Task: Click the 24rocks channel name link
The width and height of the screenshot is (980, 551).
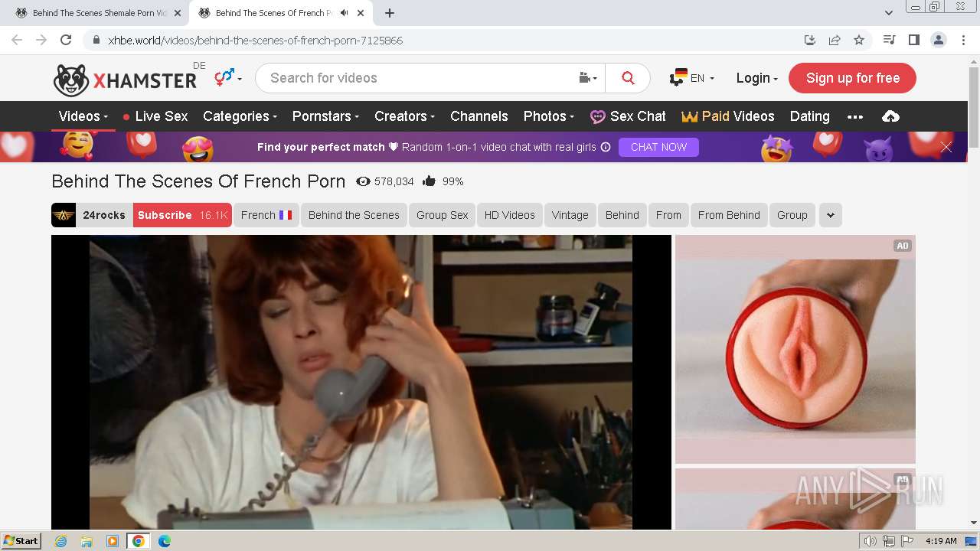Action: click(104, 215)
